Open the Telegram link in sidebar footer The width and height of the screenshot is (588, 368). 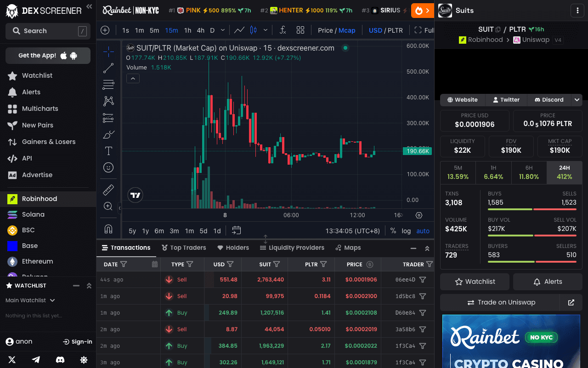[x=36, y=360]
